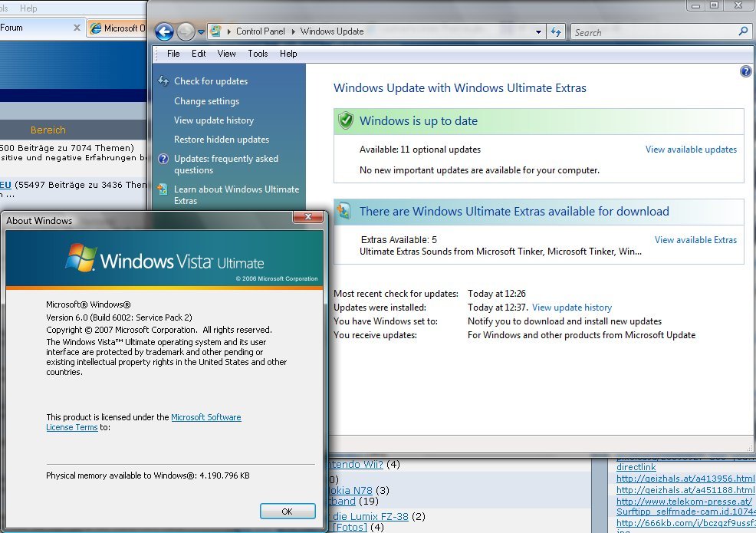Open recent pages dropdown beside navigation arrows

point(201,32)
